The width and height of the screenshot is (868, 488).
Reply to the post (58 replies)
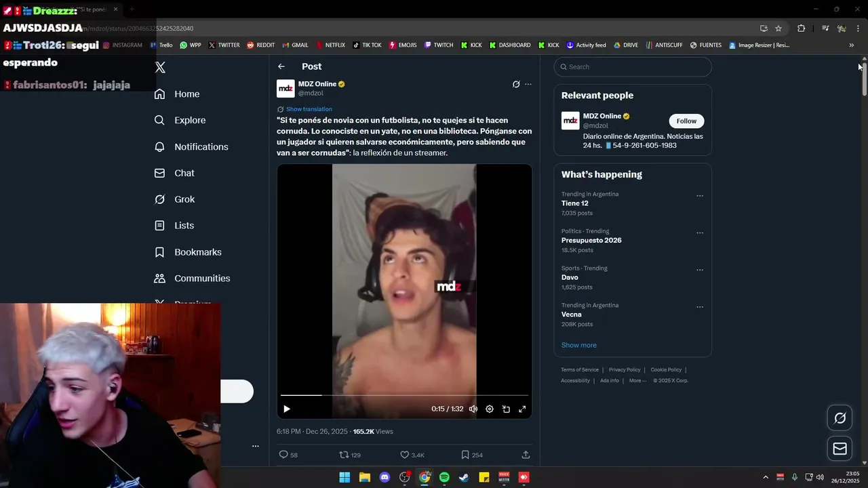[289, 455]
